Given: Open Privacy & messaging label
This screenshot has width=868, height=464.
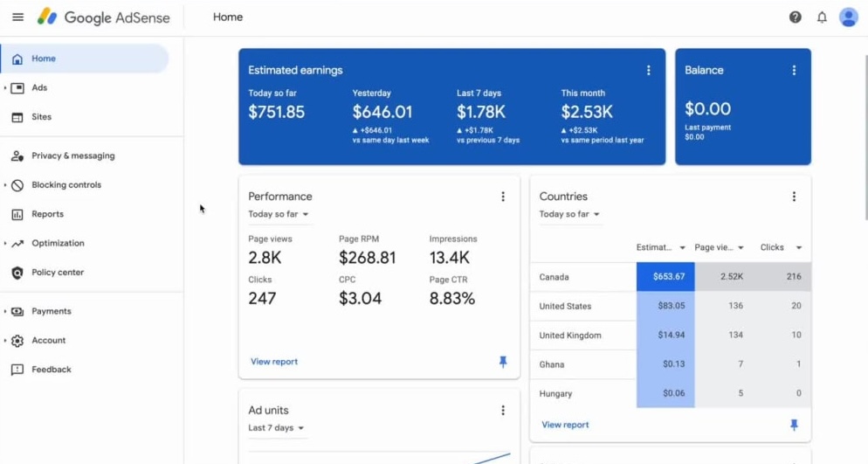Looking at the screenshot, I should pos(73,156).
